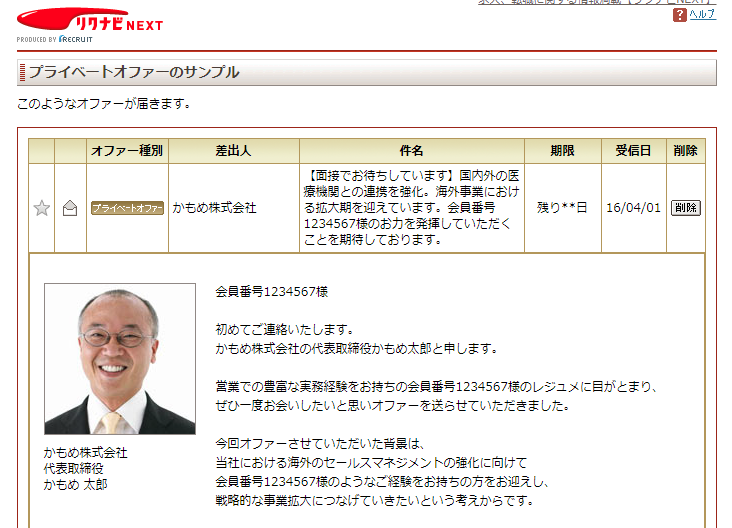Click the Rikunabi NEXT logo
Viewport: 732px width, 528px height.
click(x=90, y=20)
